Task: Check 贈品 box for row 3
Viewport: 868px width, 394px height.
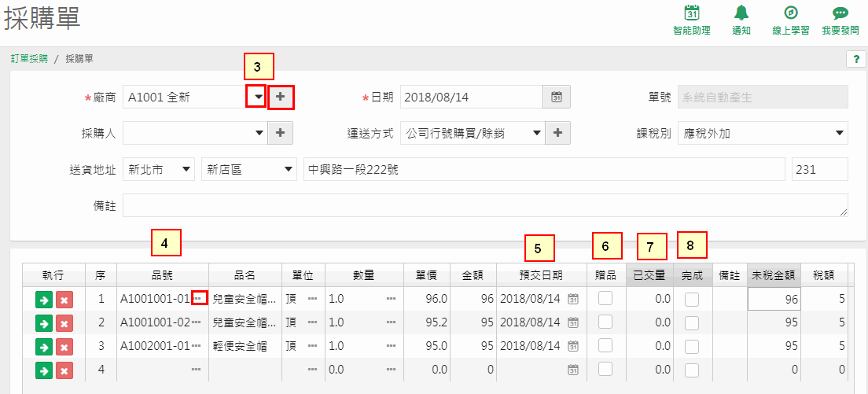Action: click(605, 346)
